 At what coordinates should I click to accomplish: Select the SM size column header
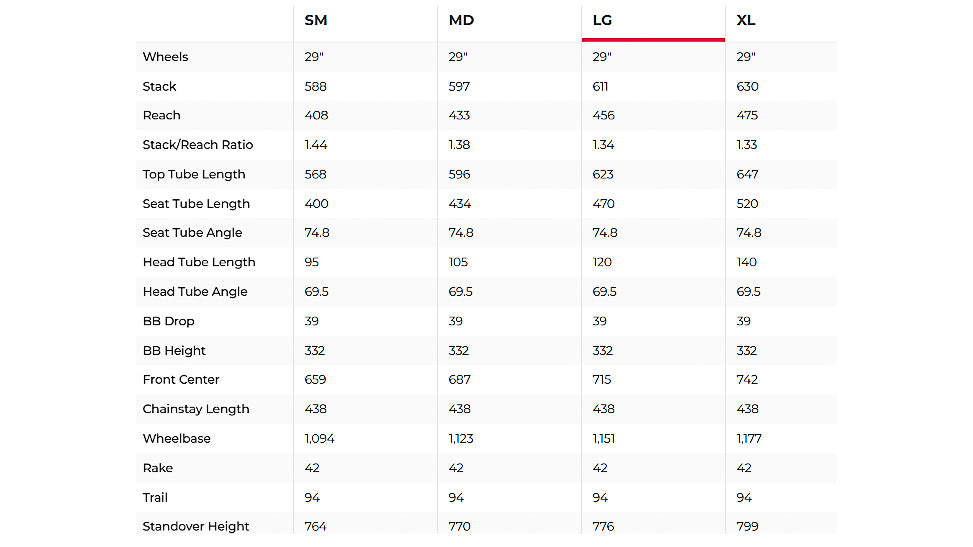pos(316,20)
